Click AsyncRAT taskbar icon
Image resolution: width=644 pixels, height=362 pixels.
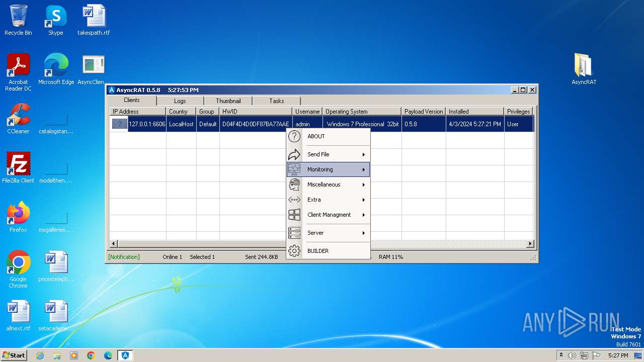point(125,355)
